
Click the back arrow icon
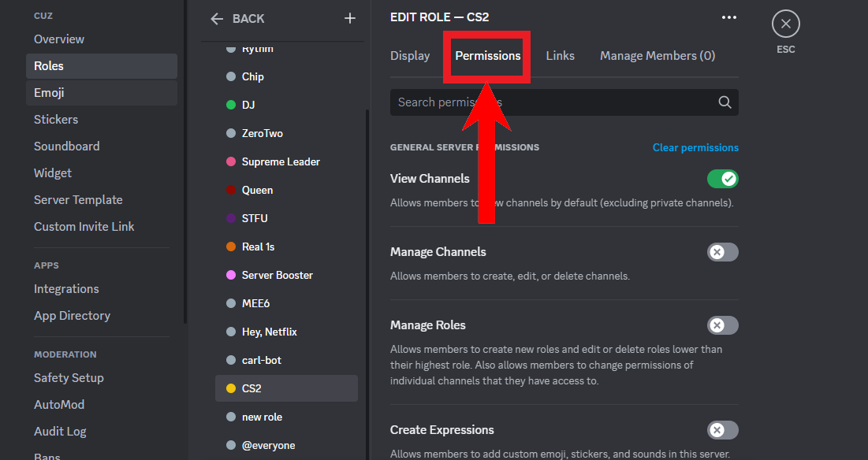[218, 19]
